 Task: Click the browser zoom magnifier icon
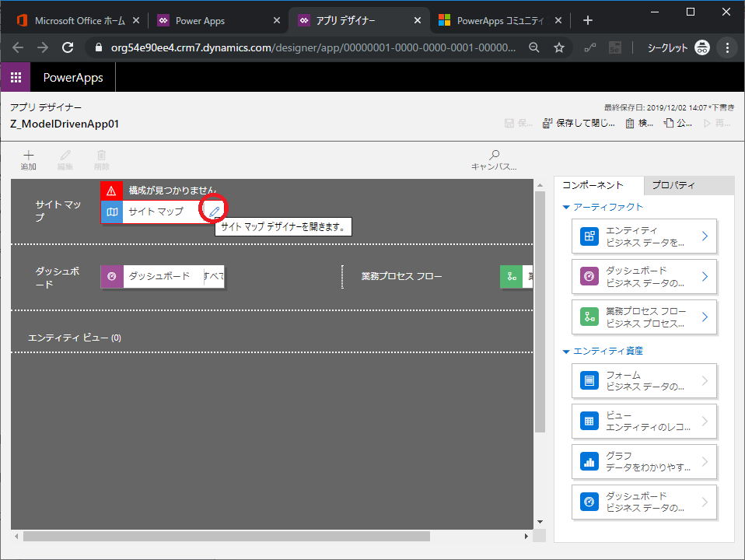coord(534,47)
